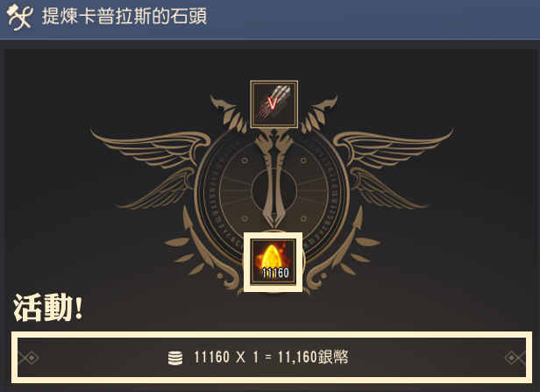The height and width of the screenshot is (392, 540).
Task: Click the 活動! event label
Action: coord(48,308)
